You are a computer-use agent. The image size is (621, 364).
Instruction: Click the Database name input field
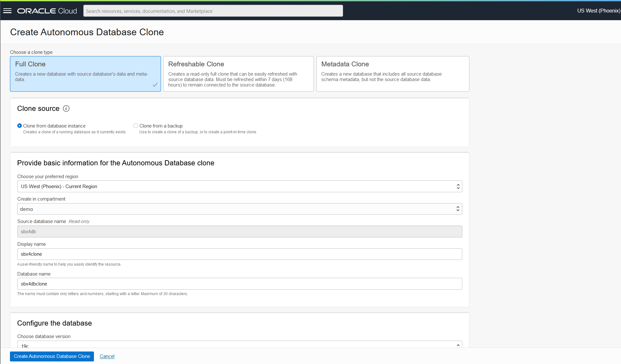239,284
